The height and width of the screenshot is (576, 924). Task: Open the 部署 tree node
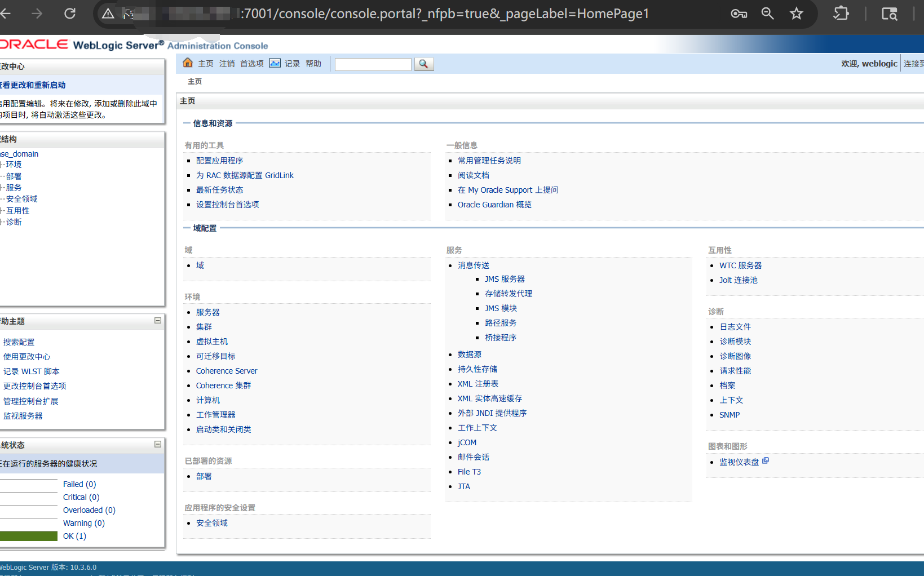tap(14, 176)
